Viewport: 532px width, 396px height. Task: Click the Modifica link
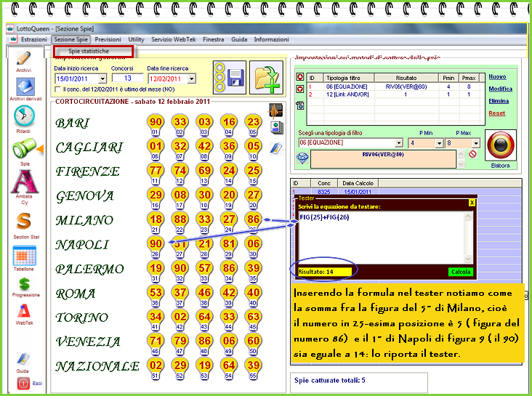click(501, 89)
